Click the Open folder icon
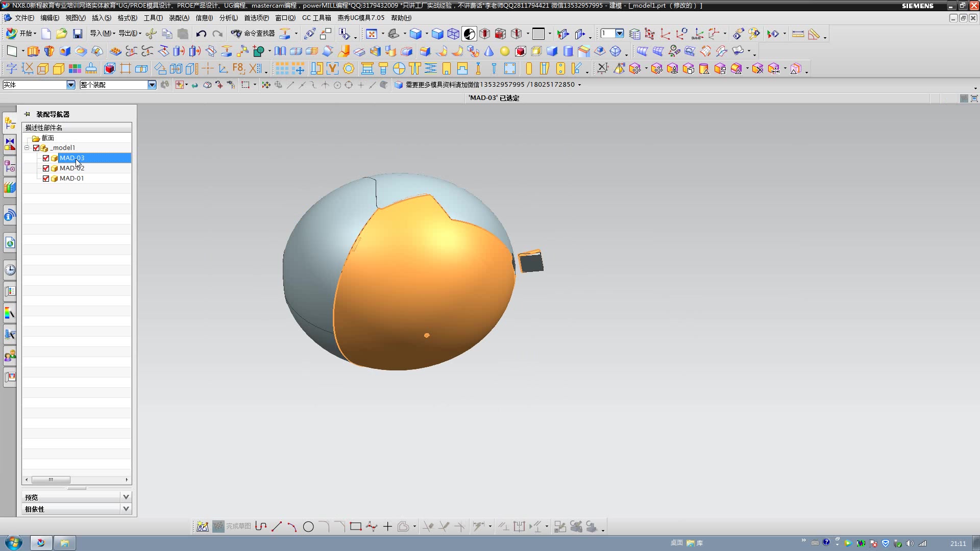The width and height of the screenshot is (980, 551). [x=62, y=34]
